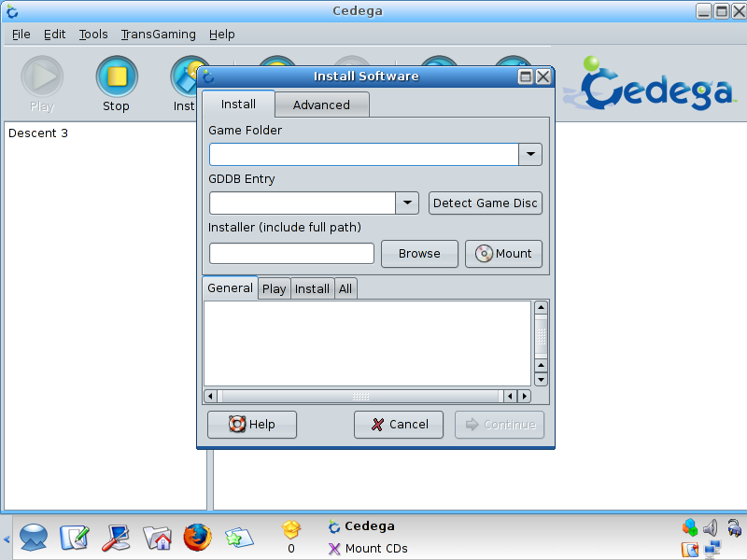Click the Mount button with disc icon
Screen dimensions: 747x560
[x=503, y=254]
